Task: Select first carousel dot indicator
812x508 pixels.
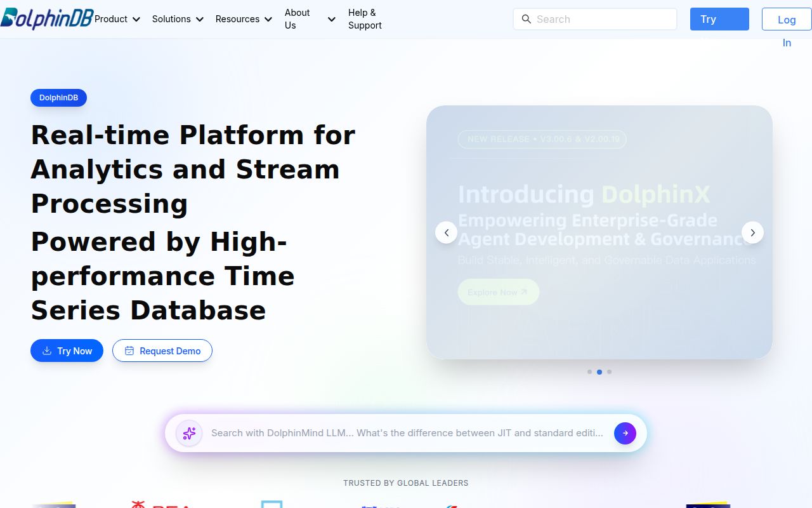Action: 589,371
